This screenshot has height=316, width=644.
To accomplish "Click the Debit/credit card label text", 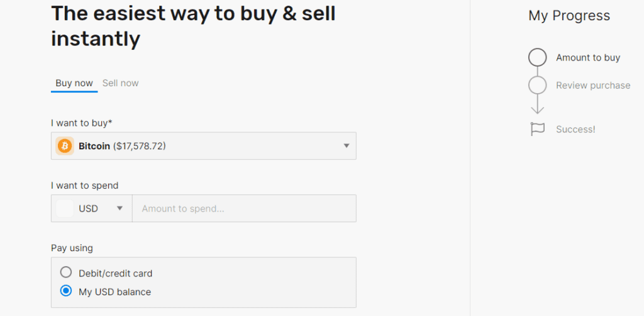I will pyautogui.click(x=115, y=273).
